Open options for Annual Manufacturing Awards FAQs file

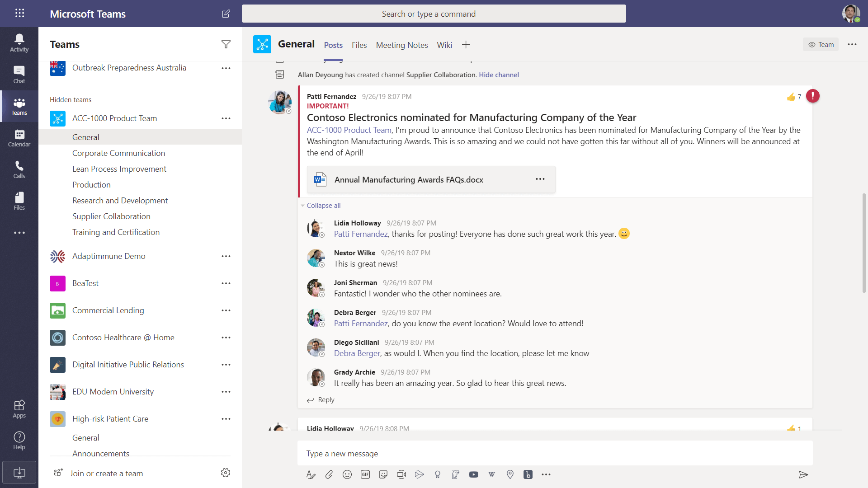pyautogui.click(x=540, y=179)
